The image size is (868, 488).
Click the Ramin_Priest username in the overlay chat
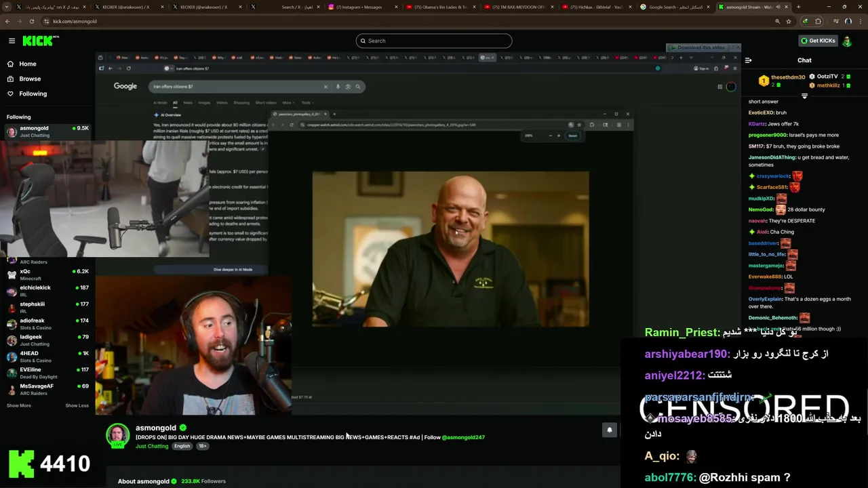coord(682,332)
